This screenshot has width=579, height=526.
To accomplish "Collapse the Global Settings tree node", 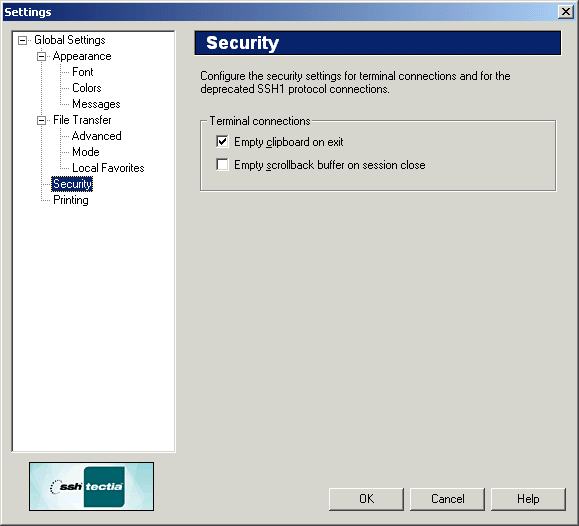I will [23, 40].
